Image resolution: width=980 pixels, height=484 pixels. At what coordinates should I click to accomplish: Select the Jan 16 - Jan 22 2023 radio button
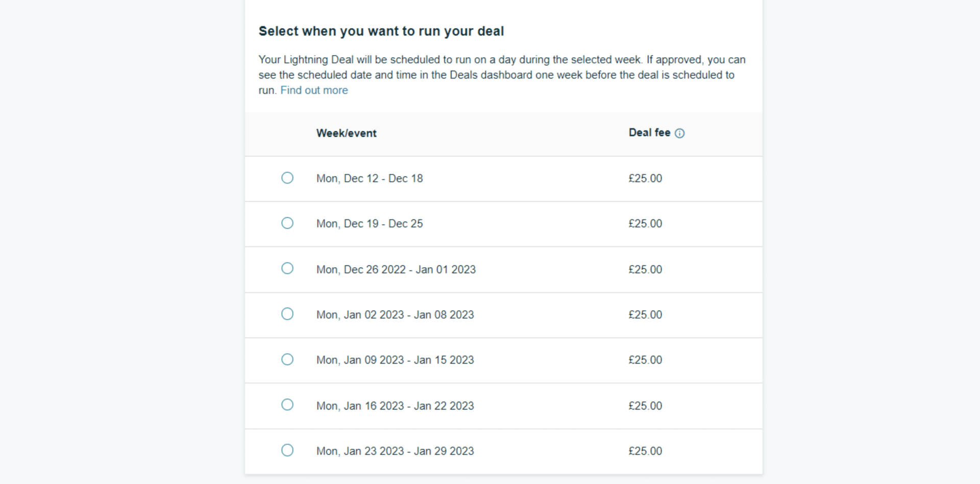point(287,405)
